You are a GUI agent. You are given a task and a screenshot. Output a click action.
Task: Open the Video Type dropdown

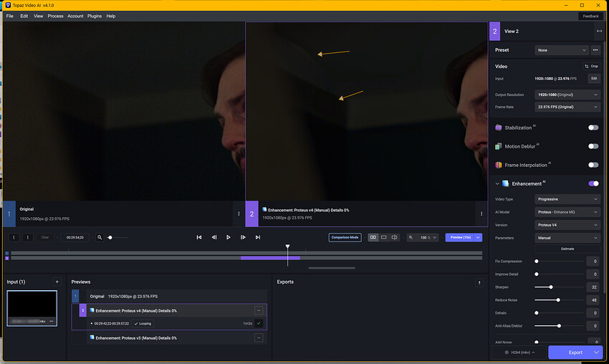(567, 199)
